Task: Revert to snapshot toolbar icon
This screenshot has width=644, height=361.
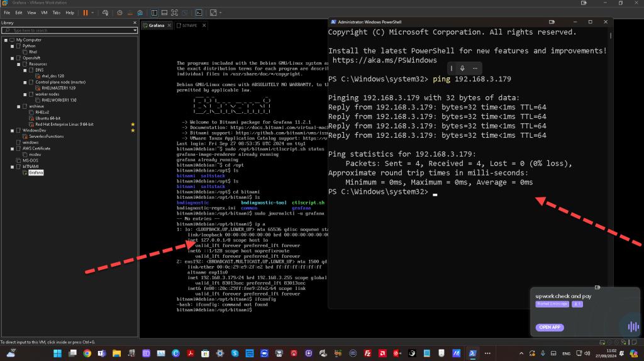Action: point(130,13)
